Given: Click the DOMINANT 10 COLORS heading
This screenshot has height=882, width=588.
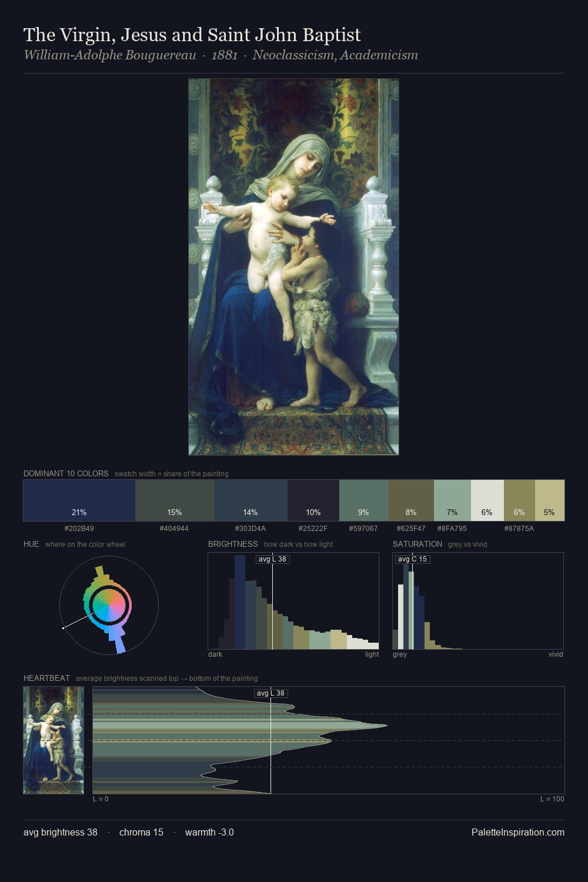Looking at the screenshot, I should pos(66,473).
